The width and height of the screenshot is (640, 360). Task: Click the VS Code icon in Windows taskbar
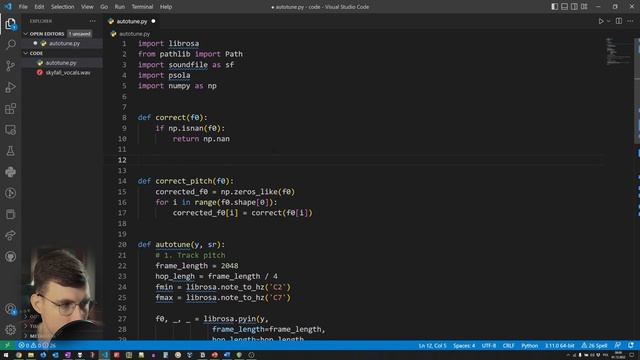(104, 355)
